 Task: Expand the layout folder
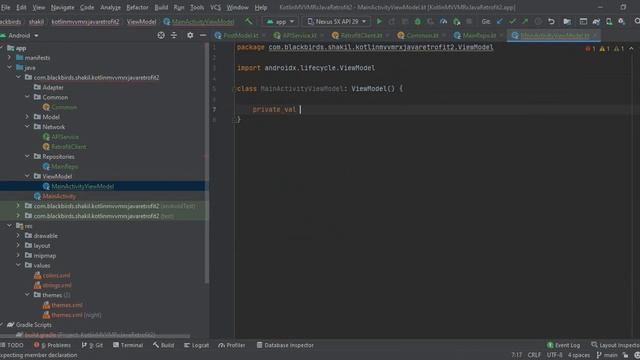click(18, 245)
